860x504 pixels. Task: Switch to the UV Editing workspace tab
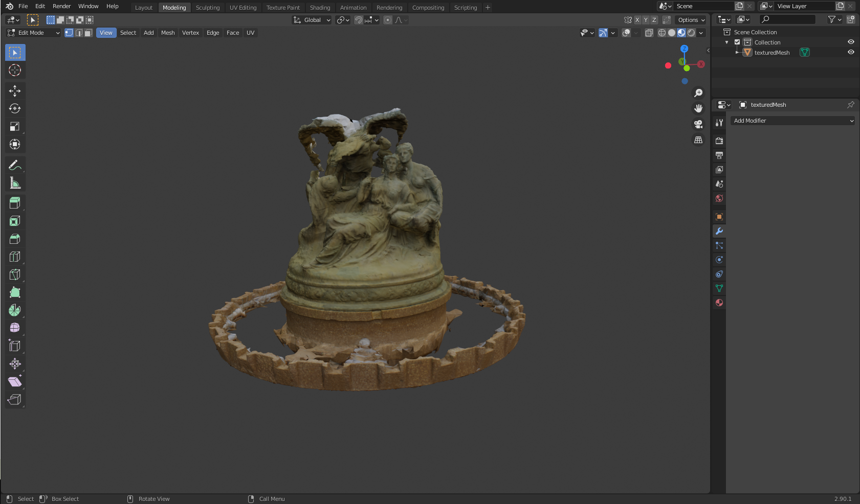tap(243, 8)
